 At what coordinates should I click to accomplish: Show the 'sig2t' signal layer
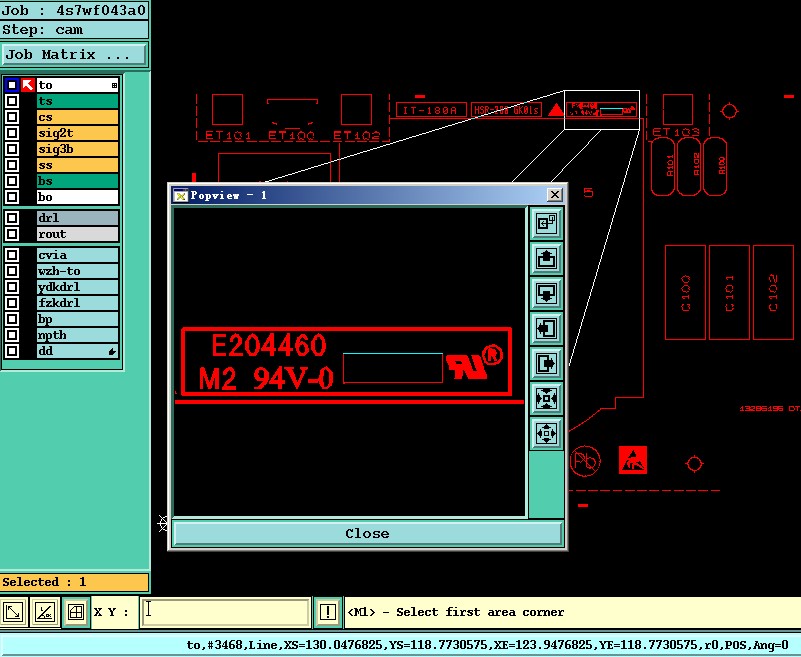78,133
